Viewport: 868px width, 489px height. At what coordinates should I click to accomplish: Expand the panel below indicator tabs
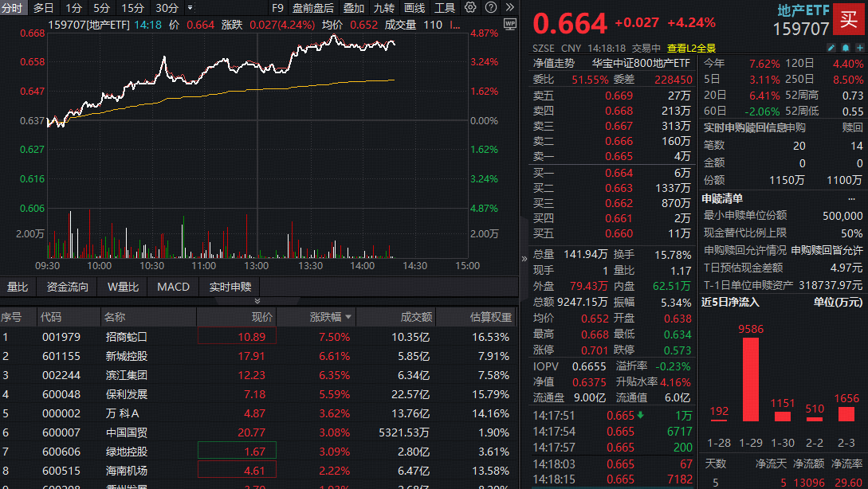pos(257,301)
